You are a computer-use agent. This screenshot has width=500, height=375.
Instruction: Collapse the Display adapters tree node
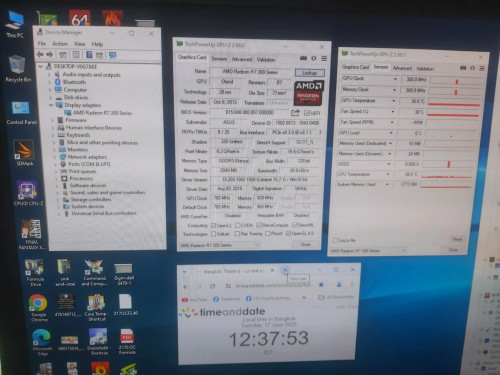coord(51,105)
